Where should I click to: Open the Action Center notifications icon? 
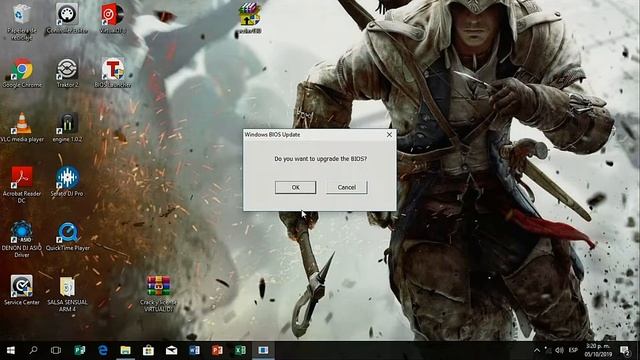[624, 350]
